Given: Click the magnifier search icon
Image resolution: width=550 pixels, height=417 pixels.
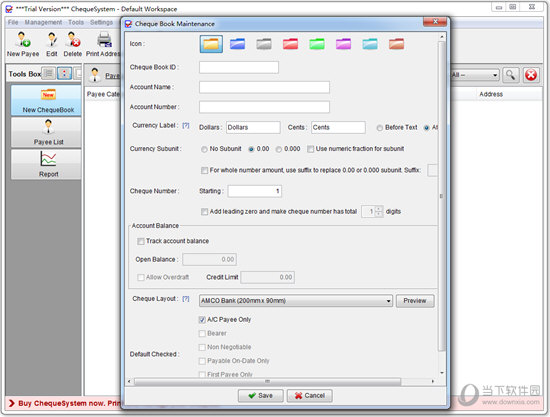Looking at the screenshot, I should point(510,75).
